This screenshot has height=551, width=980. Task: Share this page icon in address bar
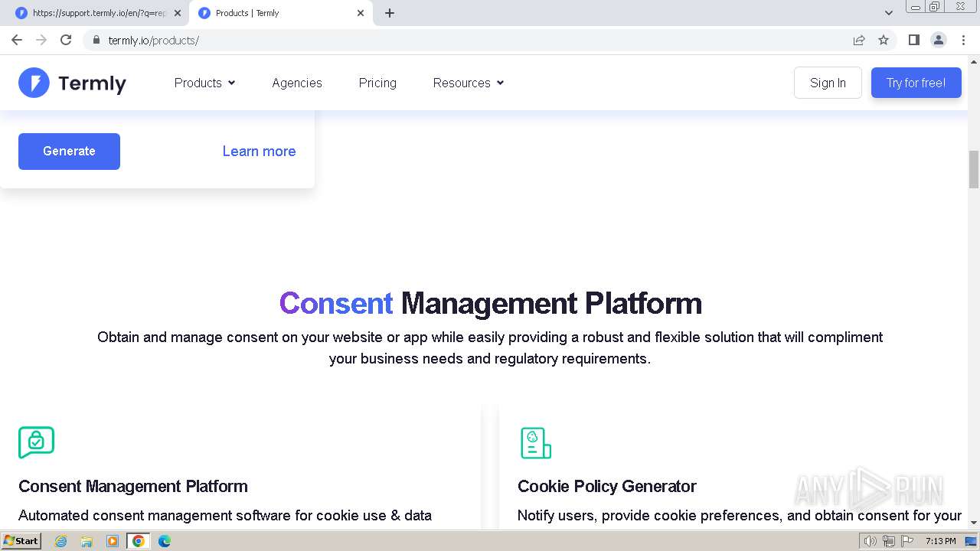click(x=859, y=40)
